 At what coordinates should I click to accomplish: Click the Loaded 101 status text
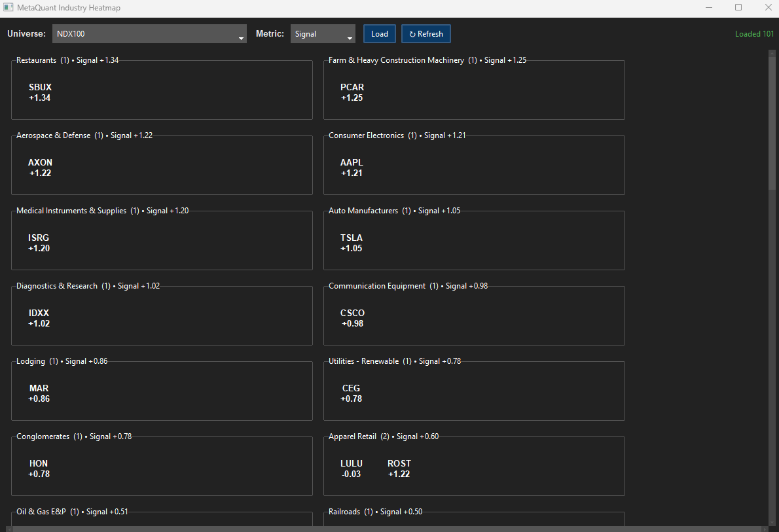[x=754, y=34]
